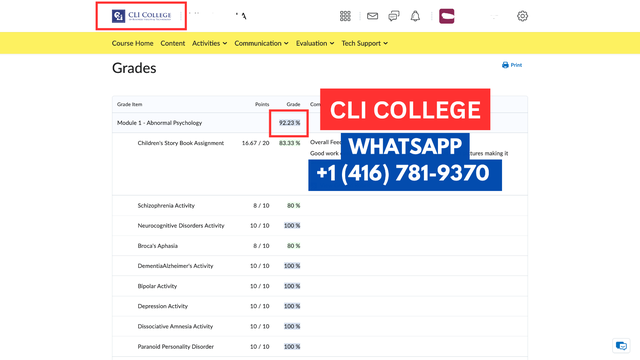Click the Grades page heading
This screenshot has width=640, height=360.
pyautogui.click(x=134, y=68)
